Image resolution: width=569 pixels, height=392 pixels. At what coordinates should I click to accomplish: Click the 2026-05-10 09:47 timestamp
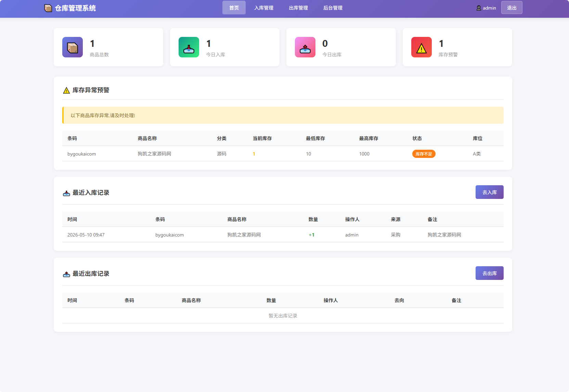coord(86,235)
